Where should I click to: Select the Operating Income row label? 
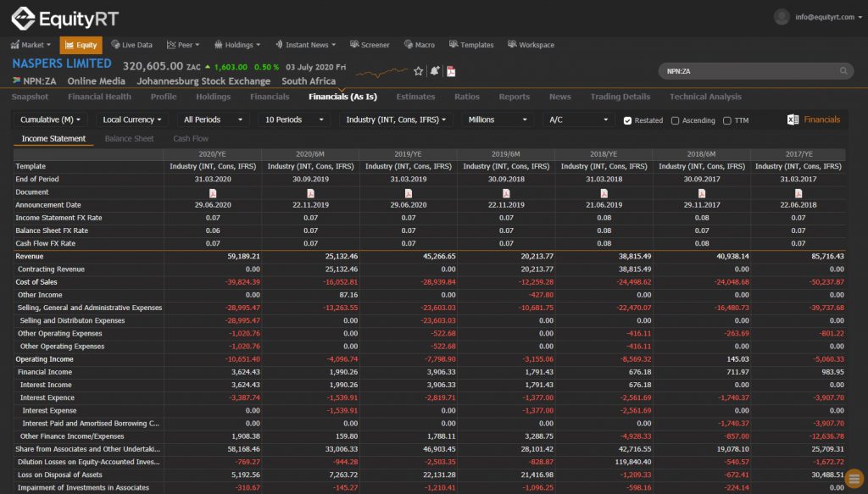[x=44, y=359]
